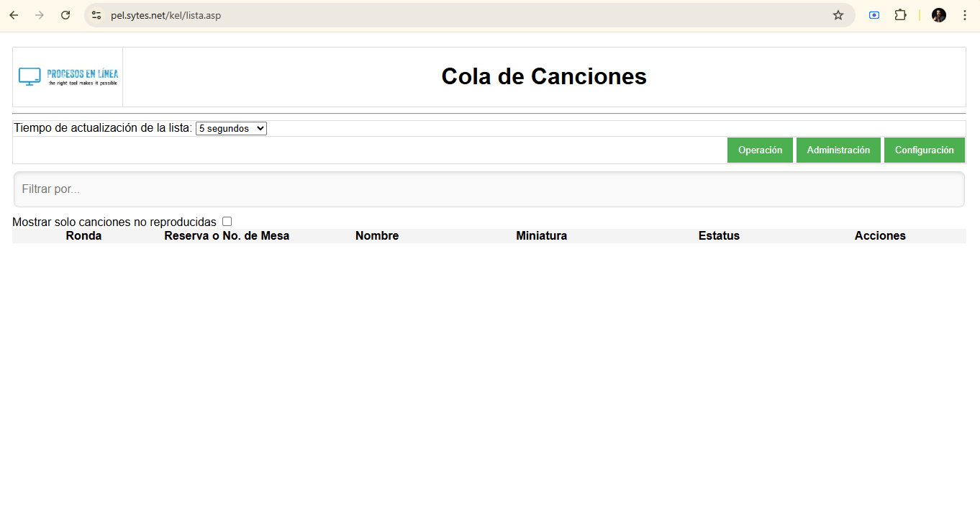Click the browser forward arrow
The width and height of the screenshot is (980, 519).
tap(40, 15)
